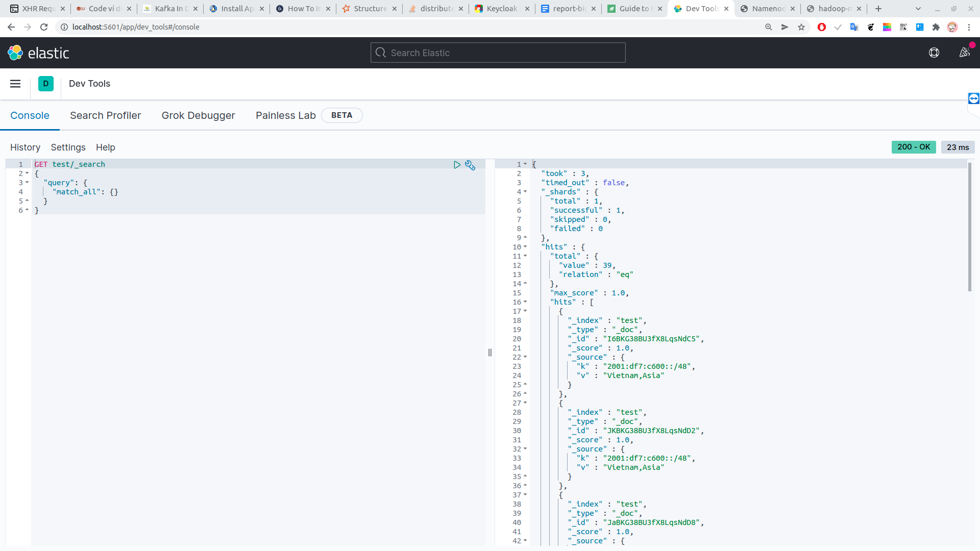Click the Elastic logo in the header
This screenshot has width=980, height=551.
pyautogui.click(x=38, y=53)
